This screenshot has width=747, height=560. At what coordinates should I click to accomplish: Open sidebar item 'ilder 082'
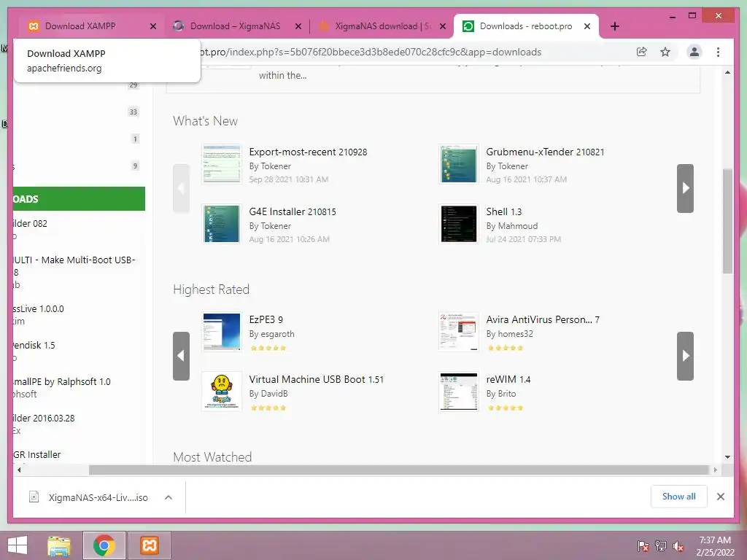(30, 223)
